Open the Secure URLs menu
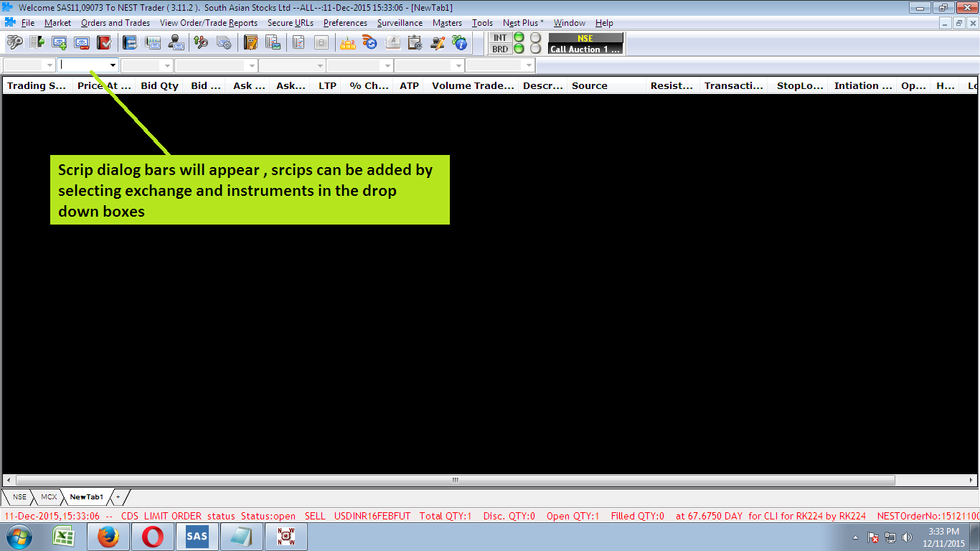Viewport: 980px width, 551px height. (x=291, y=23)
